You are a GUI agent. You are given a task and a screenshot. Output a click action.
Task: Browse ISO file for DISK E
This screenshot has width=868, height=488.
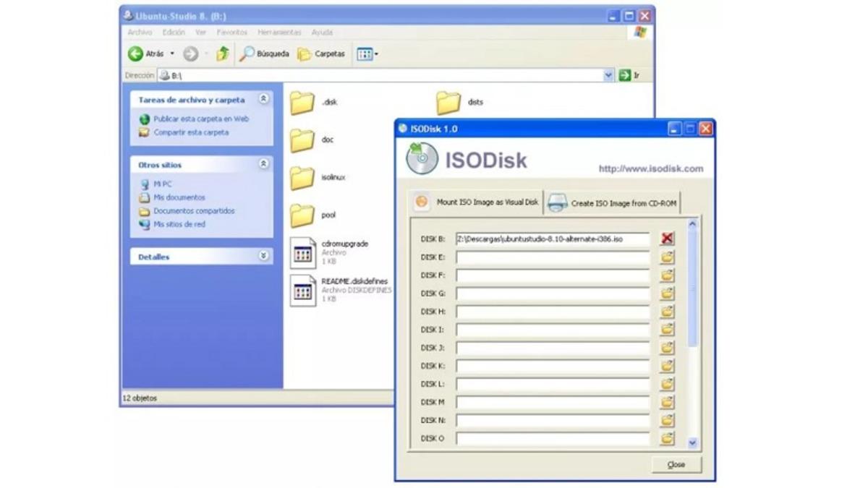(667, 257)
